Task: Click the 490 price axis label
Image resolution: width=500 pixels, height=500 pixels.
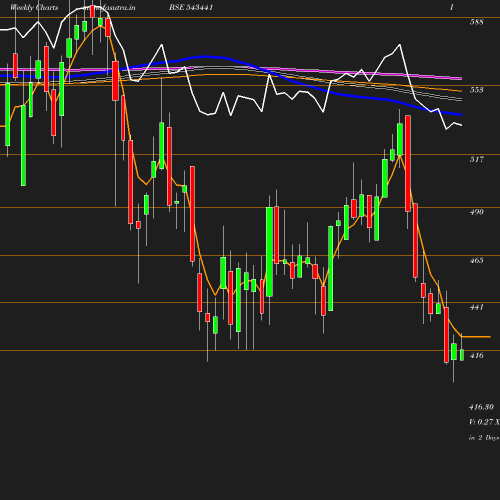Action: point(476,212)
